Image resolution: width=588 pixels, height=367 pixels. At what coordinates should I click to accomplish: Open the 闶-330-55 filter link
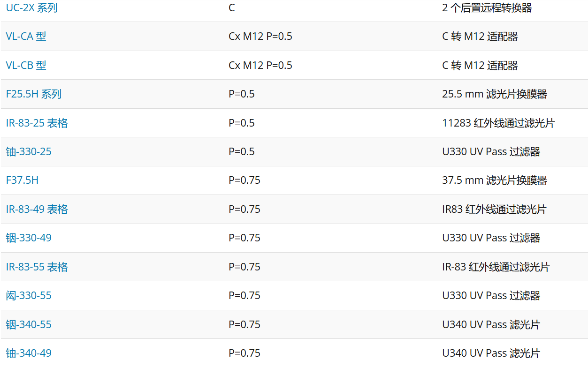coord(29,295)
